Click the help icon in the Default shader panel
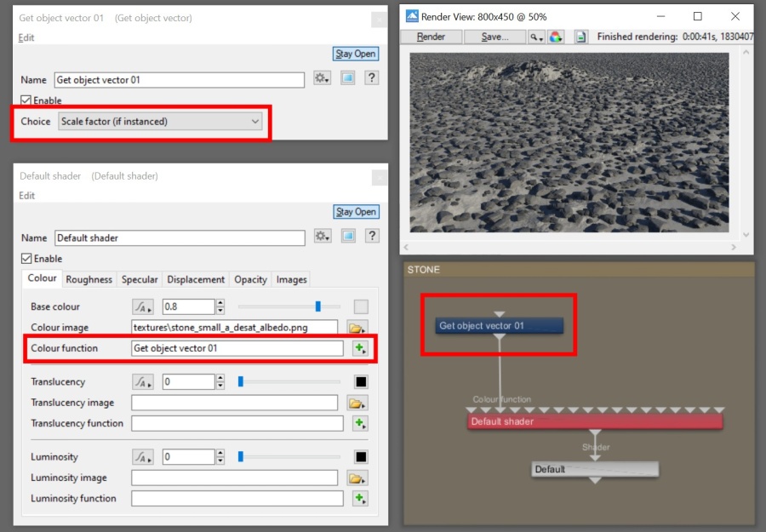The image size is (766, 532). 372,237
